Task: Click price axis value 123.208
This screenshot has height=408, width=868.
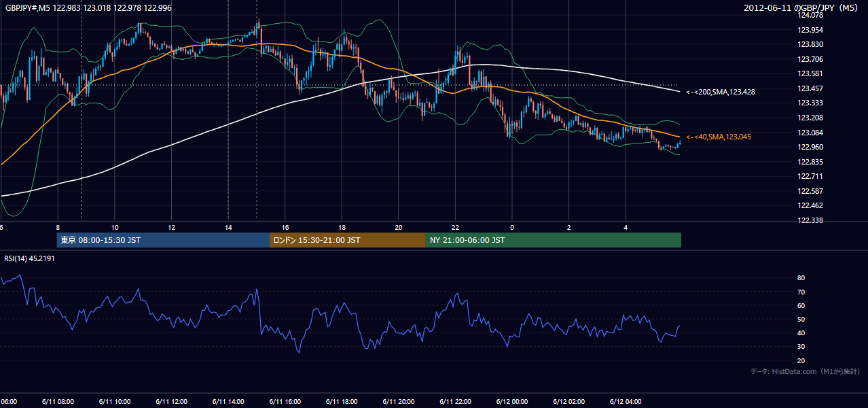Action: (x=811, y=118)
